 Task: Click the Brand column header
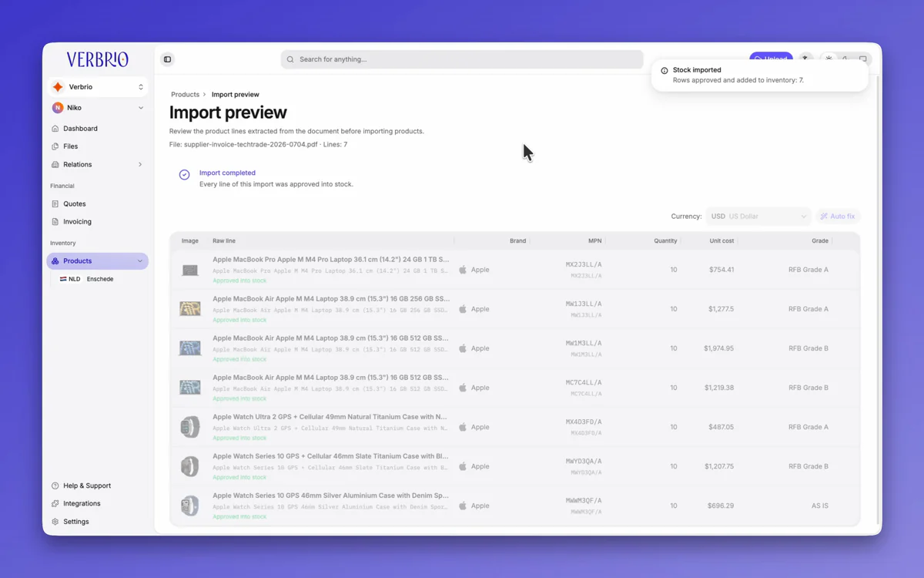pos(517,241)
